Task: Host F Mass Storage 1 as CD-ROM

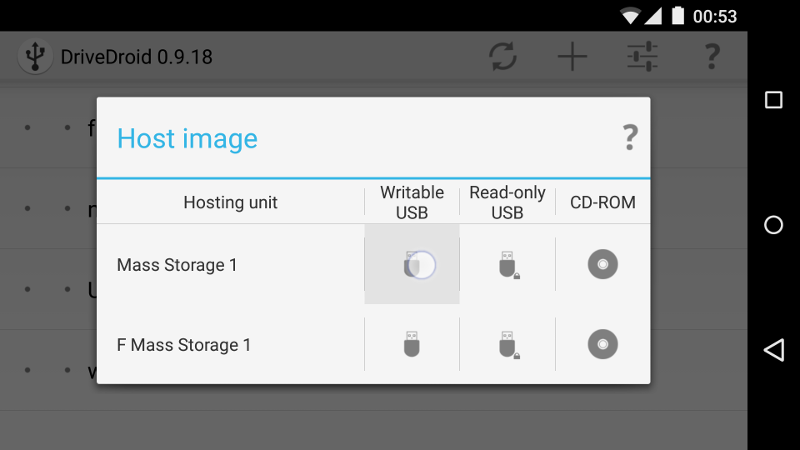Action: (602, 344)
